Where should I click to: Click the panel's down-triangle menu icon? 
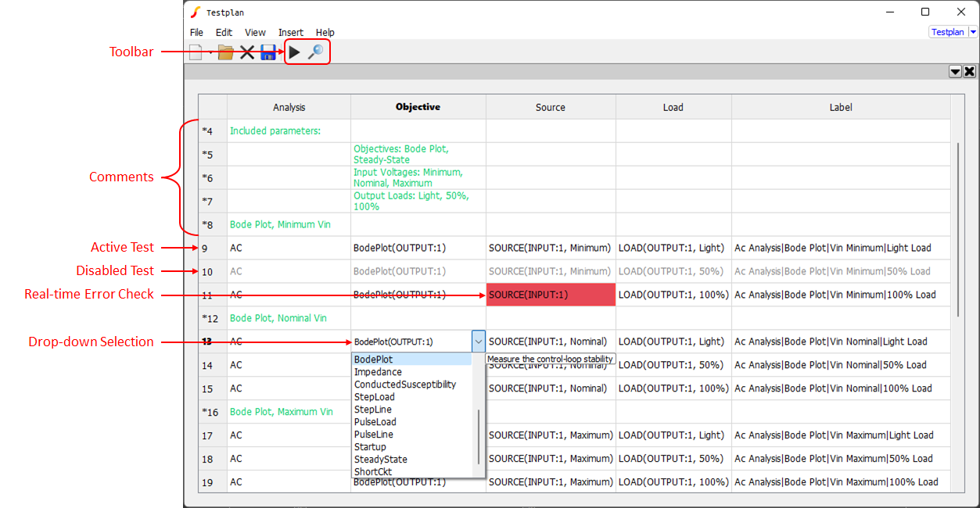pyautogui.click(x=955, y=72)
